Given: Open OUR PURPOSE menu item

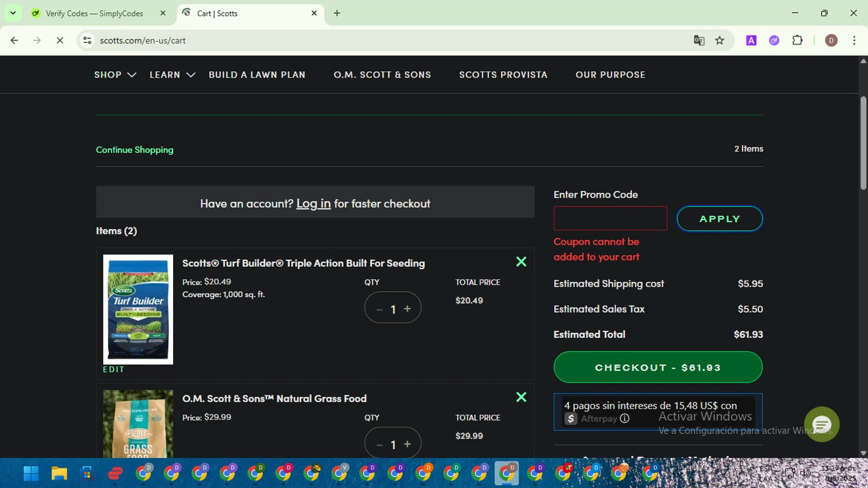Looking at the screenshot, I should tap(610, 75).
